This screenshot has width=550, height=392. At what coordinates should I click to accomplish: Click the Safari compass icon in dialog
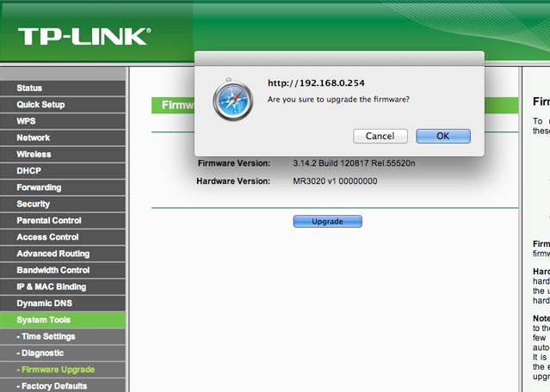(233, 100)
